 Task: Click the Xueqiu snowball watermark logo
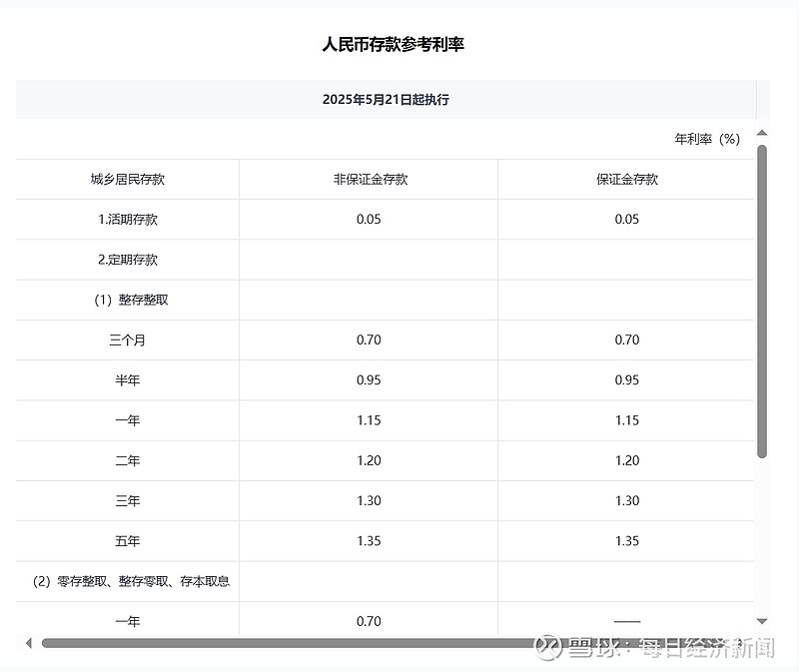pyautogui.click(x=547, y=647)
